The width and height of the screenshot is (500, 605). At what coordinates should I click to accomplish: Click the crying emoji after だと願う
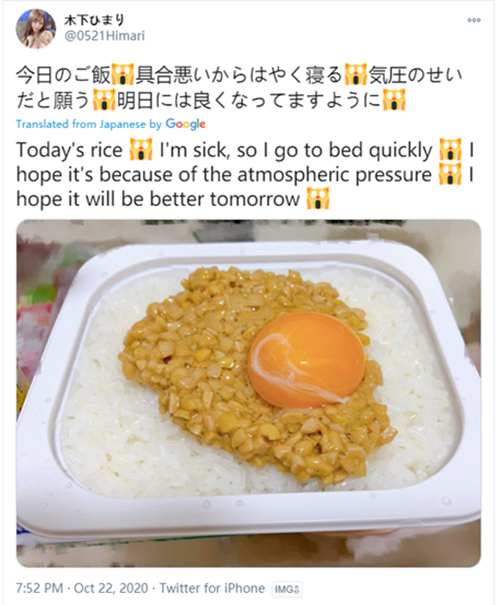click(104, 100)
